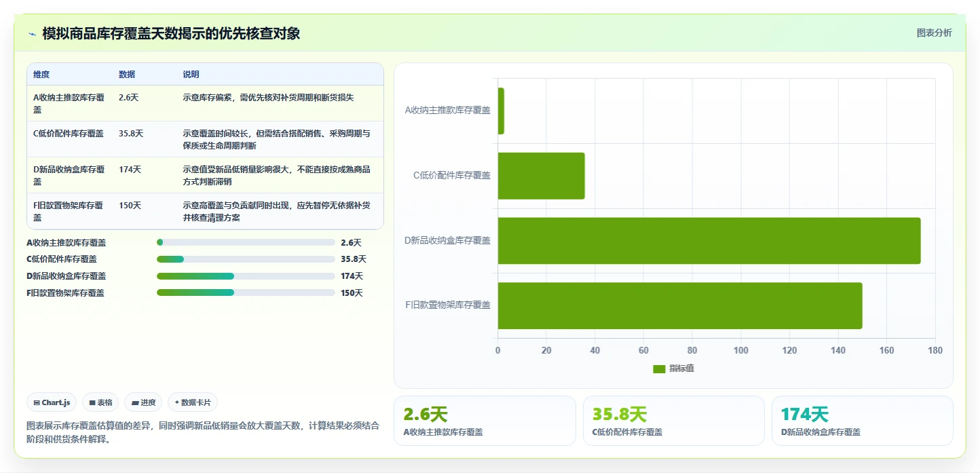
Task: Click the F旧款置物架库存覆盖 progress bar
Action: point(246,293)
